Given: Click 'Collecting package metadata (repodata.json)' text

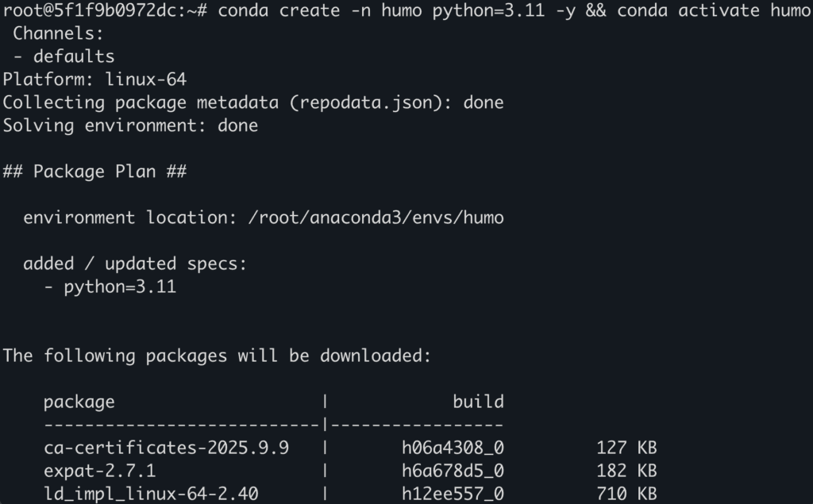Looking at the screenshot, I should 228,102.
